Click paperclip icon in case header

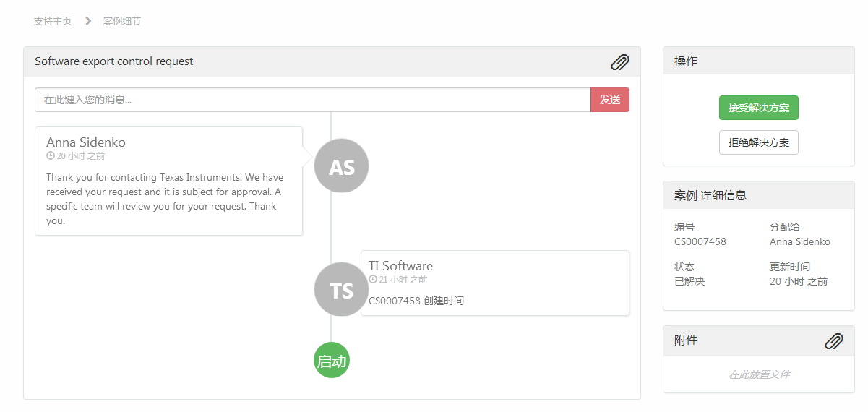[619, 62]
